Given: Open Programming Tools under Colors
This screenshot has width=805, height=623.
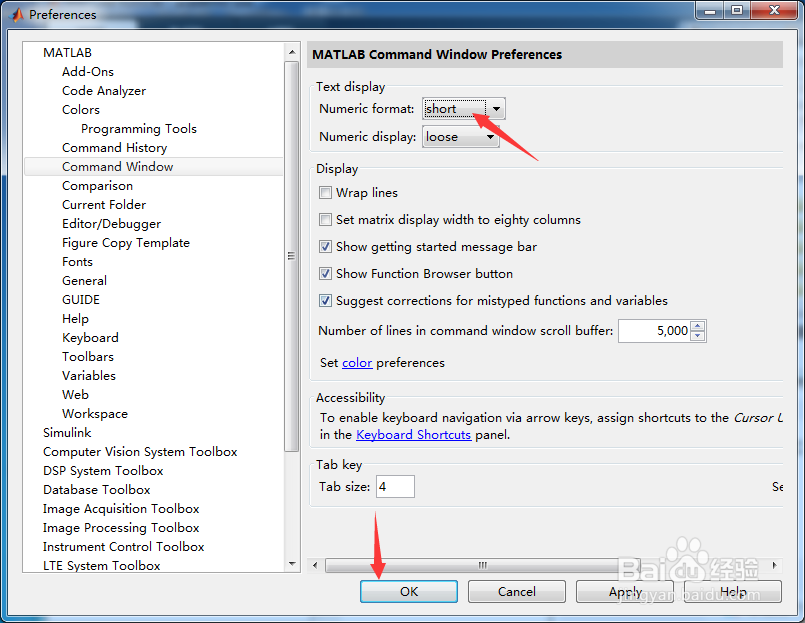Looking at the screenshot, I should (x=139, y=129).
